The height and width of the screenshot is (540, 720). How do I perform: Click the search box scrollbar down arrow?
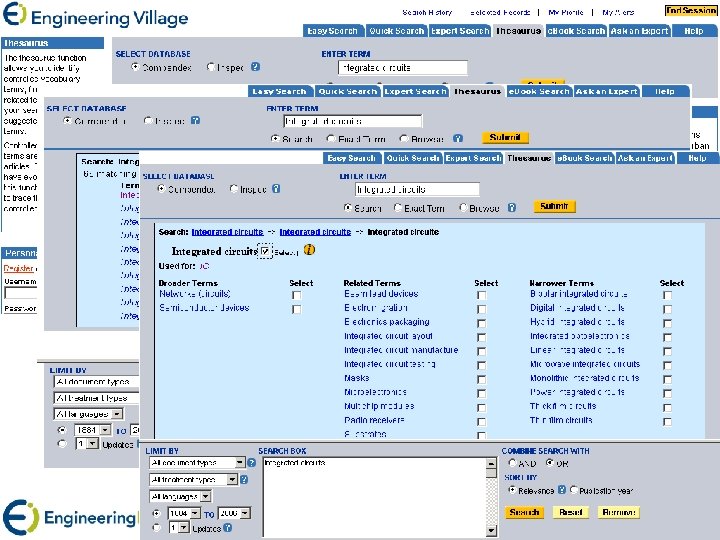click(491, 531)
